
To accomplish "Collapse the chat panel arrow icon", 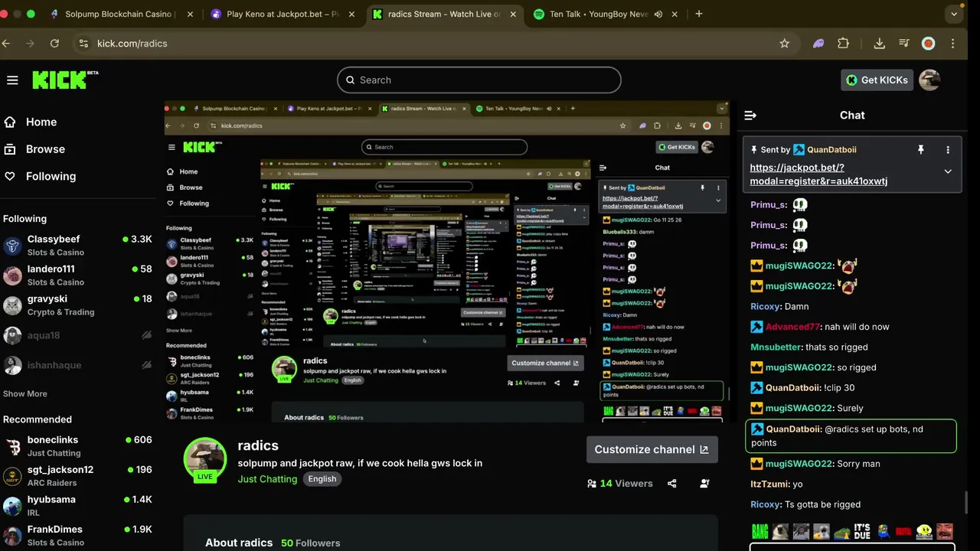I will (750, 116).
